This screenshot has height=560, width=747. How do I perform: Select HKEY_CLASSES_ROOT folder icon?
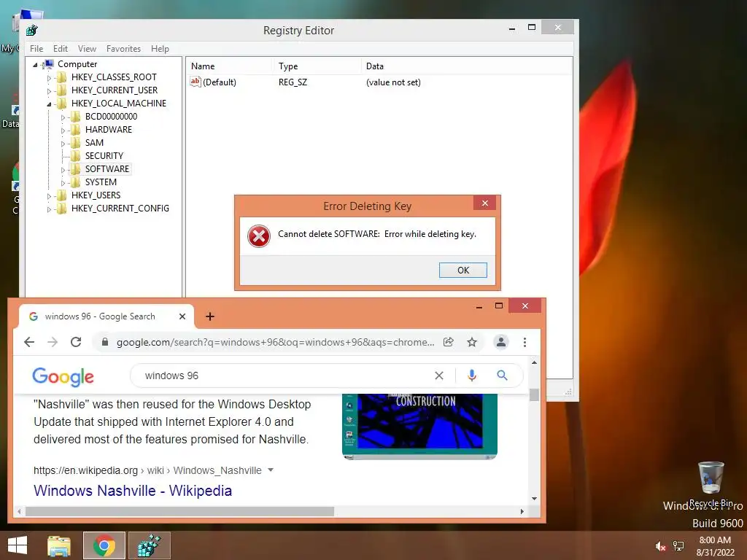(x=61, y=77)
